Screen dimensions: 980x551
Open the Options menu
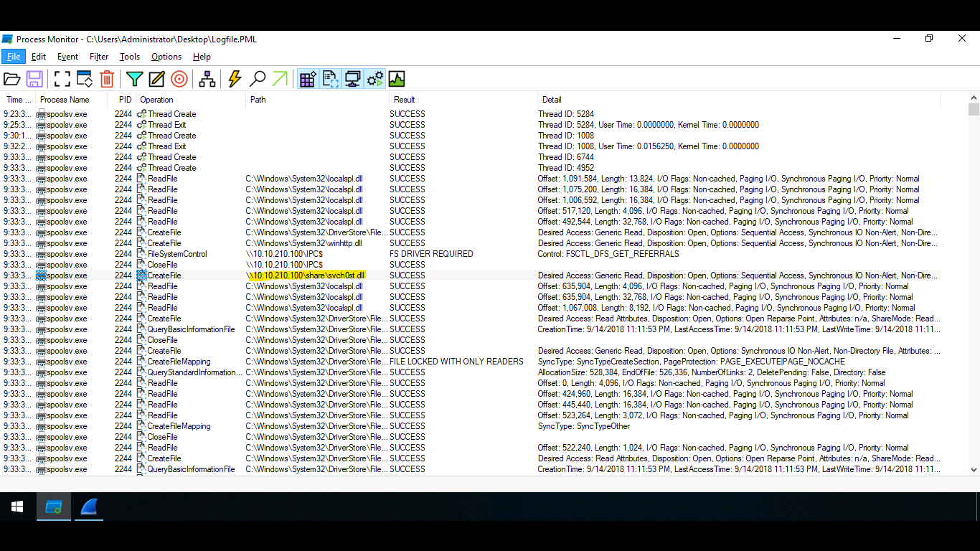pyautogui.click(x=166, y=57)
